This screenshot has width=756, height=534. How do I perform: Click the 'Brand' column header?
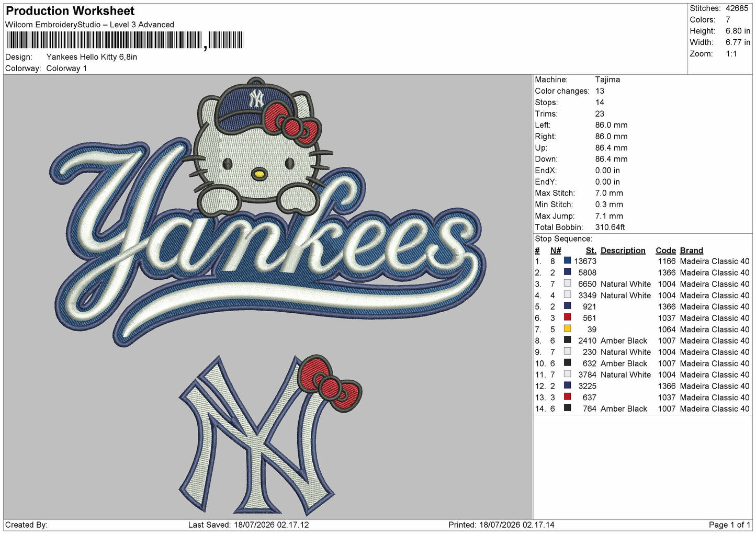coord(691,251)
